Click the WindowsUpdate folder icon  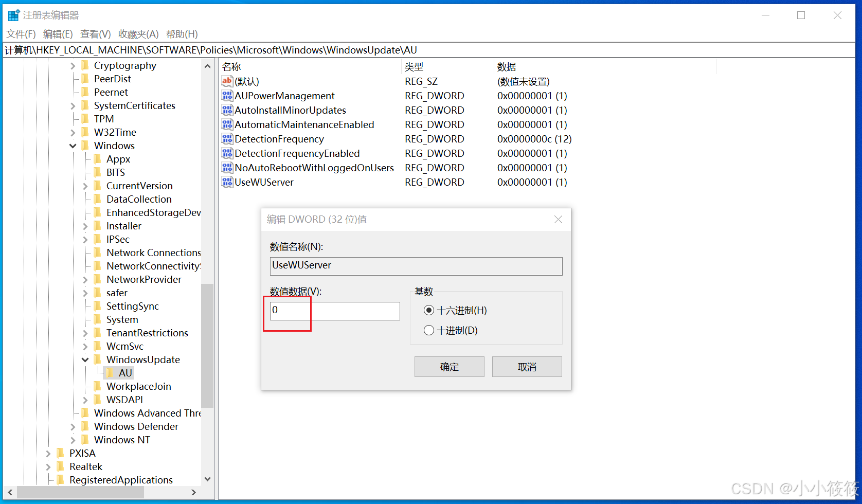[98, 359]
